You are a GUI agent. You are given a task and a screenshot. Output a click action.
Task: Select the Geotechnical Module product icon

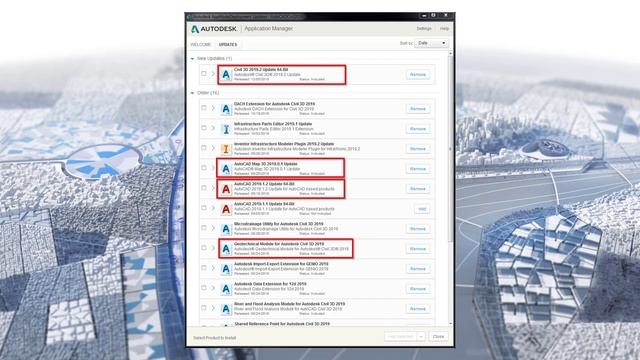(x=226, y=249)
